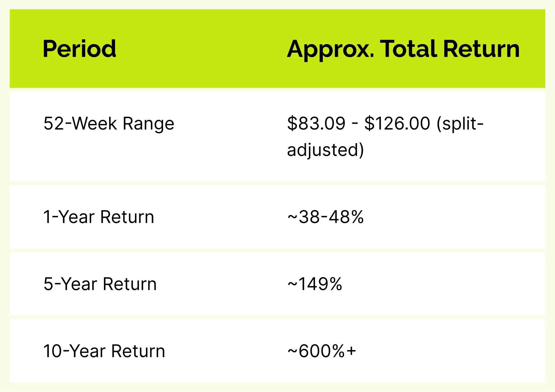This screenshot has height=392, width=555.
Task: Click the 1-Year Return row label
Action: pos(99,217)
